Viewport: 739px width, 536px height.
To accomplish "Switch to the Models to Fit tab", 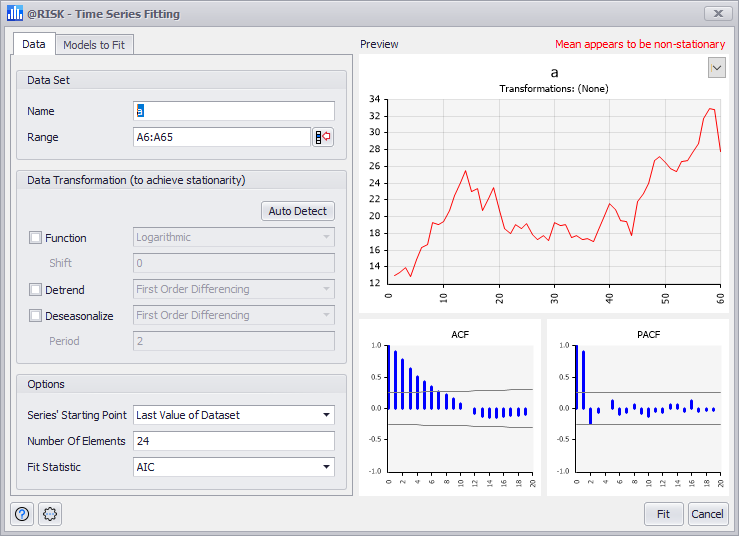I will pyautogui.click(x=94, y=45).
